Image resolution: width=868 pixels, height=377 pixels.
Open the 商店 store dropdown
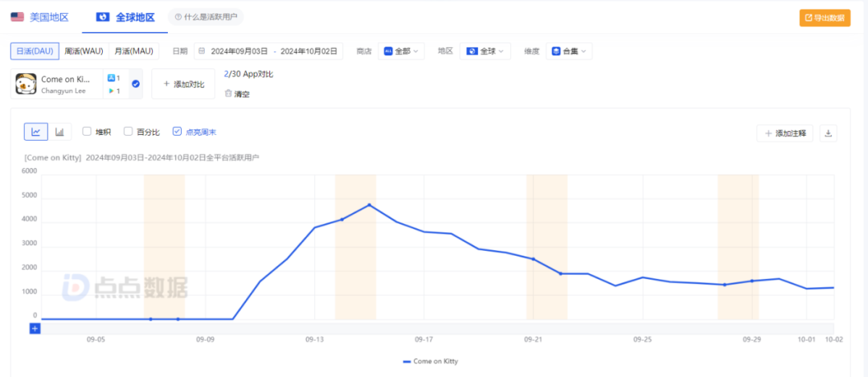pos(401,51)
